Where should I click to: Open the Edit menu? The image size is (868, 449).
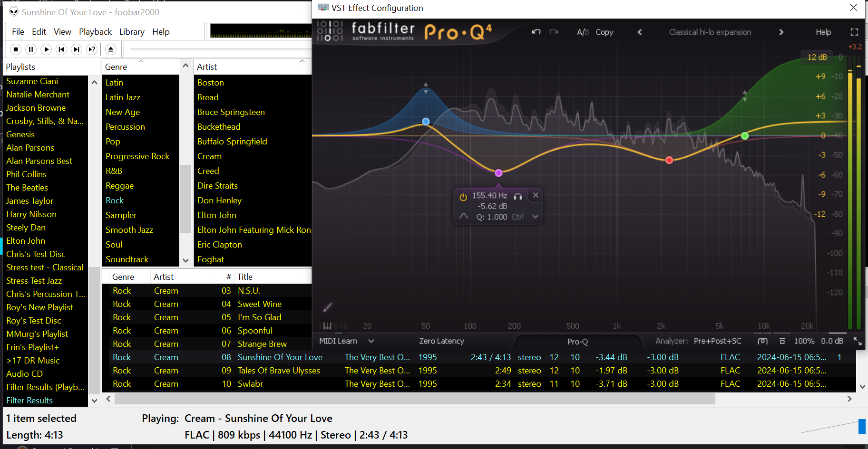tap(39, 32)
